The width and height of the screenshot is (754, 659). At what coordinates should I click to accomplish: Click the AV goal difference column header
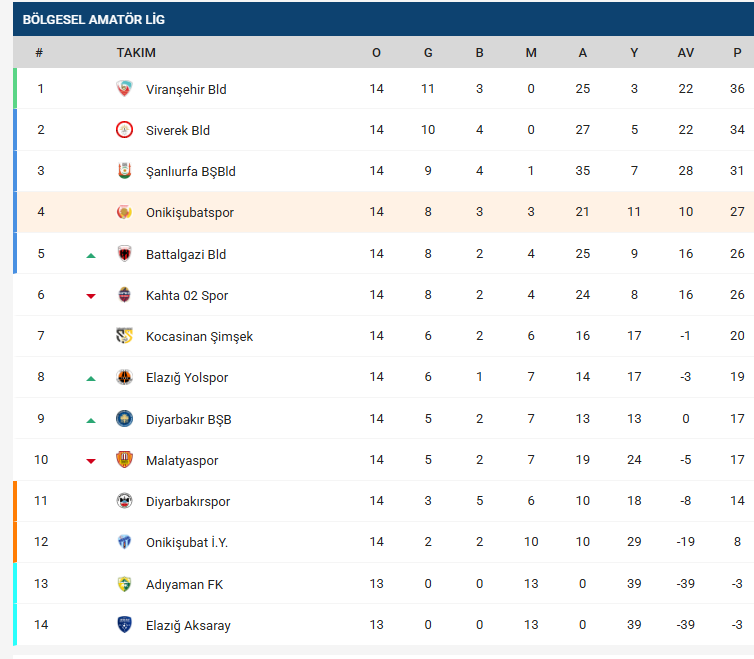pyautogui.click(x=685, y=53)
